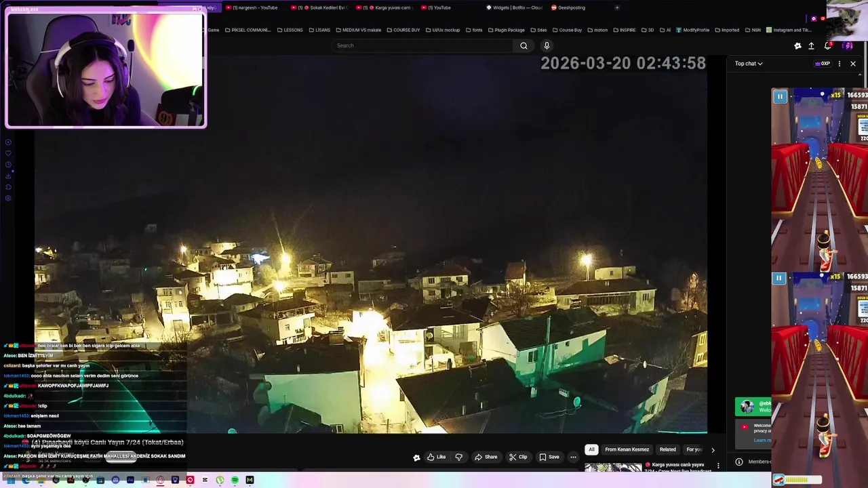Screen dimensions: 868x488
Task: Click the Members-only chat info icon
Action: coord(739,462)
